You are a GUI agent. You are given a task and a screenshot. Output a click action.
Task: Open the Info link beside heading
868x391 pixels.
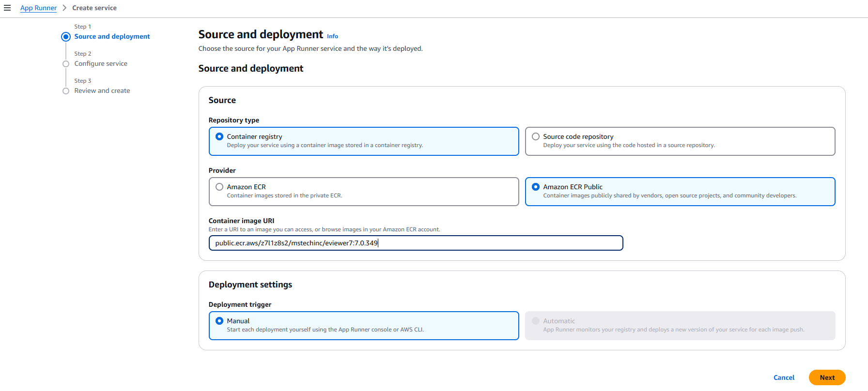[x=332, y=36]
